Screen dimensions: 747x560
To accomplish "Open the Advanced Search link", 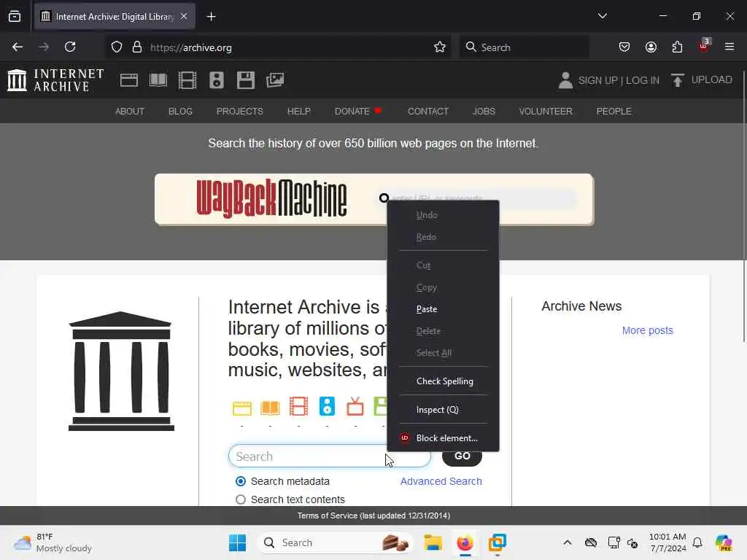I will tap(441, 481).
